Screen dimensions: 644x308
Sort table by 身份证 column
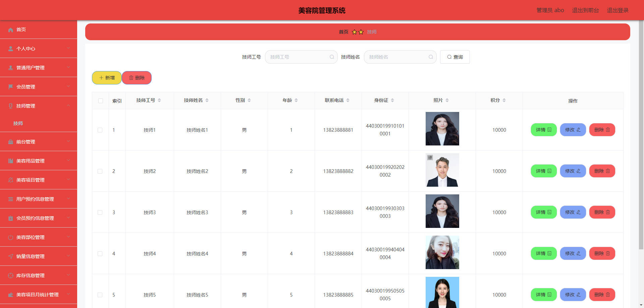click(392, 101)
